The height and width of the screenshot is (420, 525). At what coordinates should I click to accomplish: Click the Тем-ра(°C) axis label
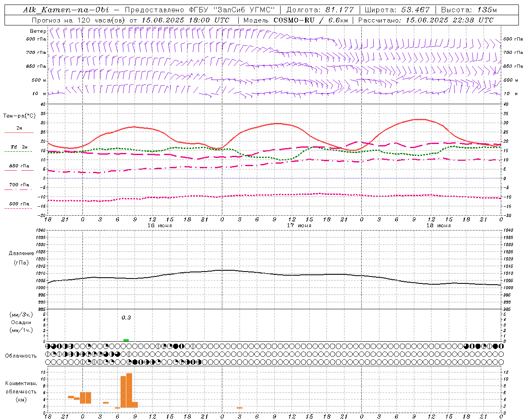(x=19, y=116)
